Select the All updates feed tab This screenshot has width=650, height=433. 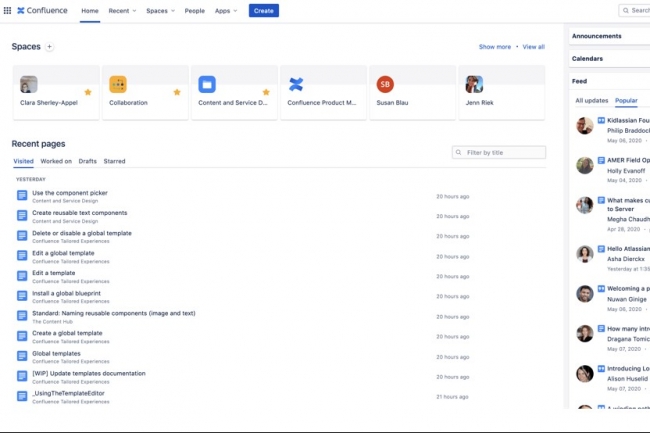point(592,101)
